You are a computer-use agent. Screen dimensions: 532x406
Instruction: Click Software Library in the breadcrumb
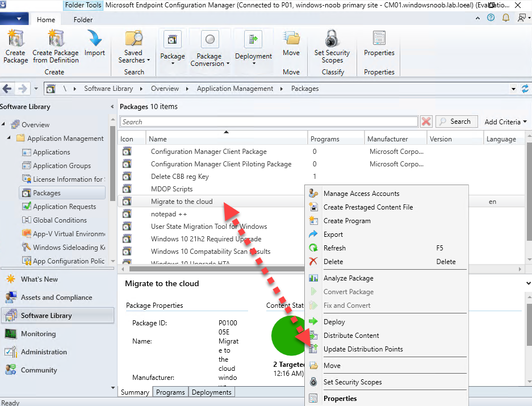point(108,89)
